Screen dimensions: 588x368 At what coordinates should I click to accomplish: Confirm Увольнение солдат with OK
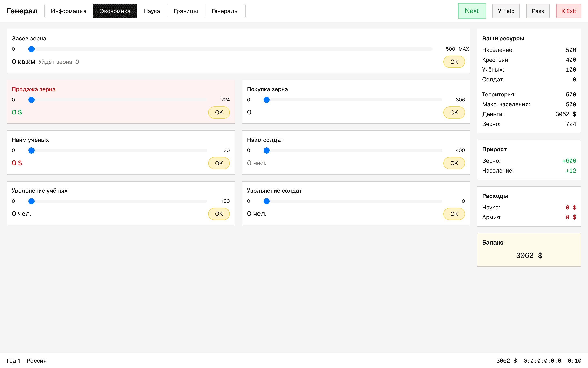(x=454, y=214)
